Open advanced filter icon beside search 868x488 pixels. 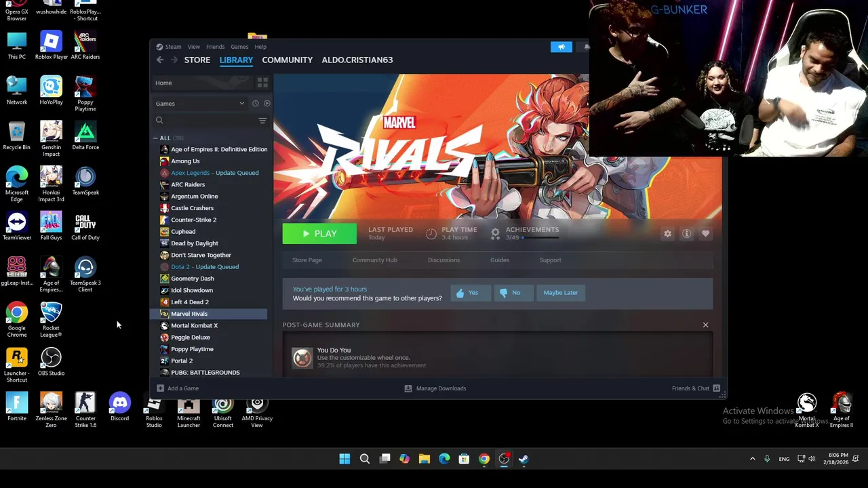262,121
